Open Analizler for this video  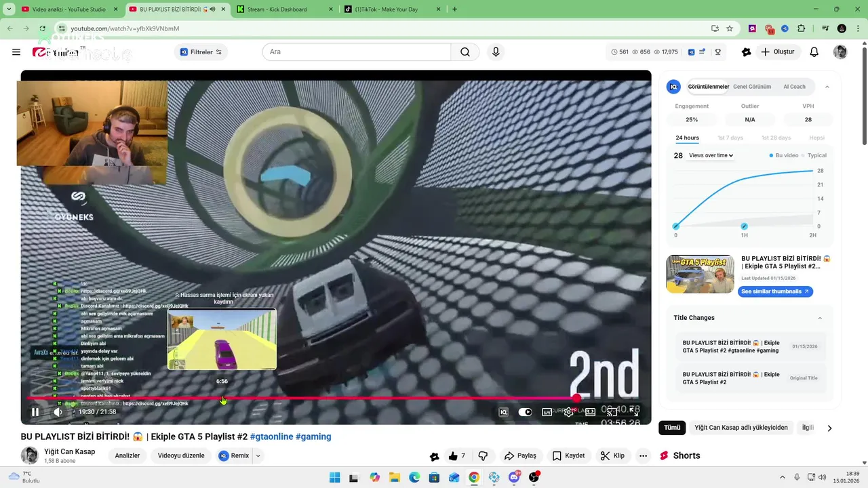tap(127, 456)
